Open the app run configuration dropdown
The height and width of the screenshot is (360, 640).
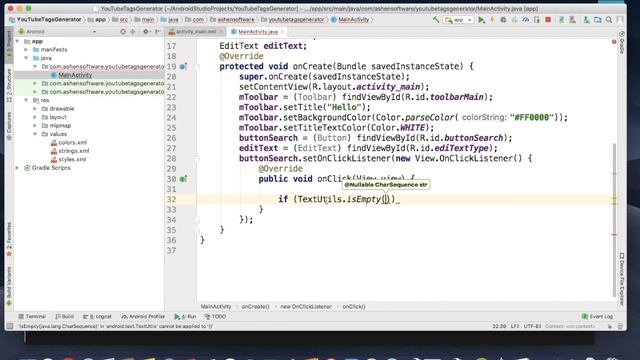click(x=458, y=20)
